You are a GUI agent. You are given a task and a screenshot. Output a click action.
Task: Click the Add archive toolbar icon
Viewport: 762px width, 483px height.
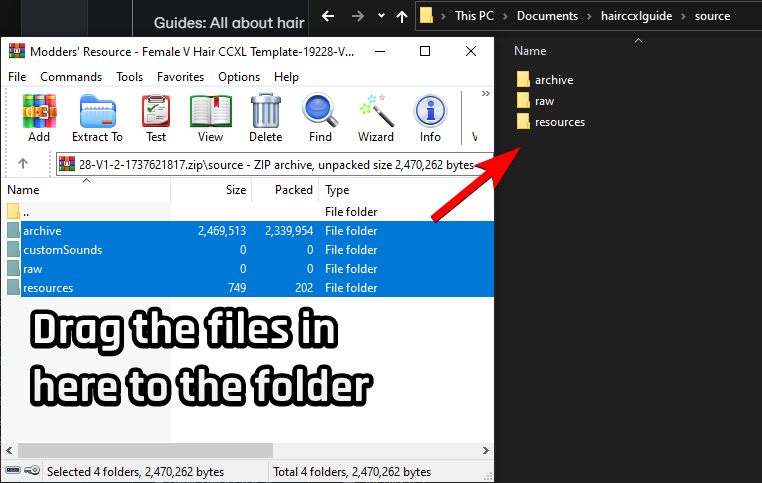click(x=39, y=117)
